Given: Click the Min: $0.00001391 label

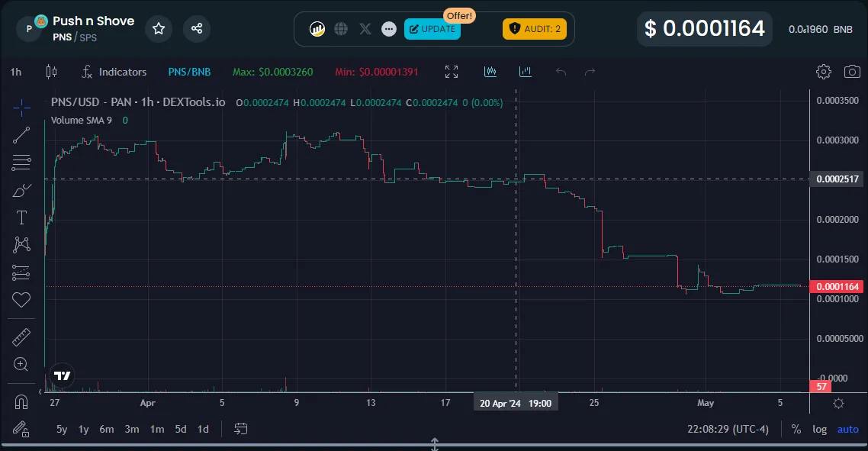Looking at the screenshot, I should pos(377,72).
